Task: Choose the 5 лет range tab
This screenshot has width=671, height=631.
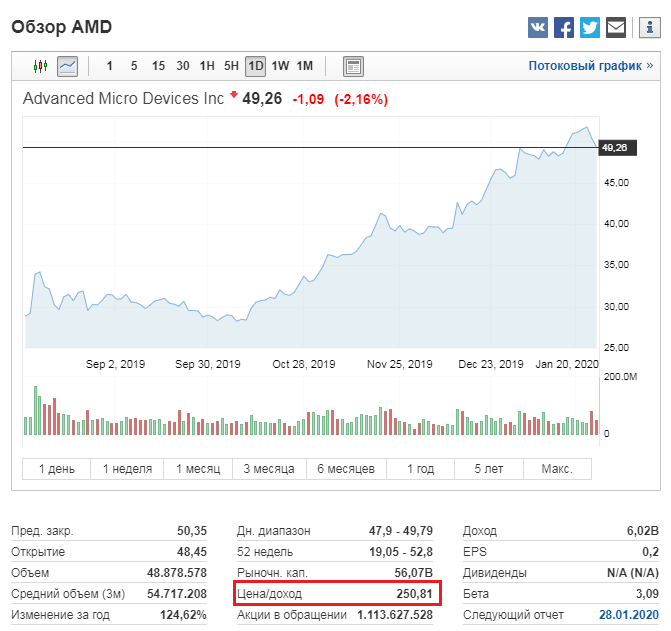Action: tap(489, 469)
